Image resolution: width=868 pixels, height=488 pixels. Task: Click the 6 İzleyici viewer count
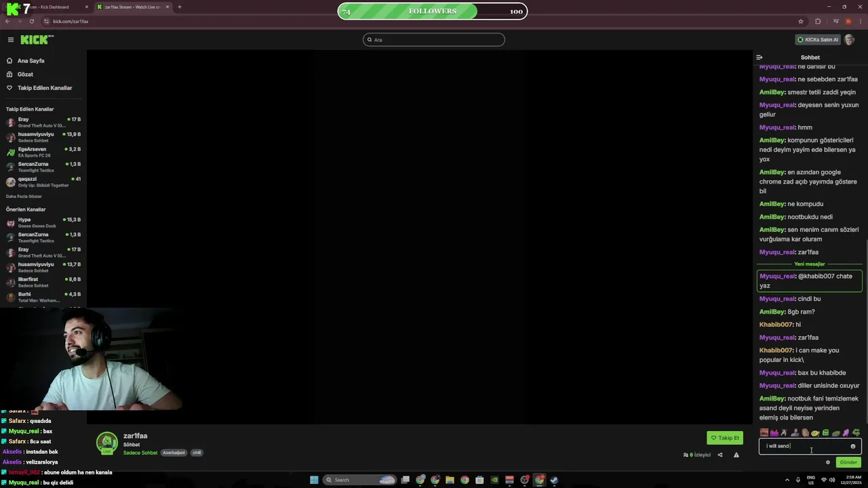click(697, 455)
